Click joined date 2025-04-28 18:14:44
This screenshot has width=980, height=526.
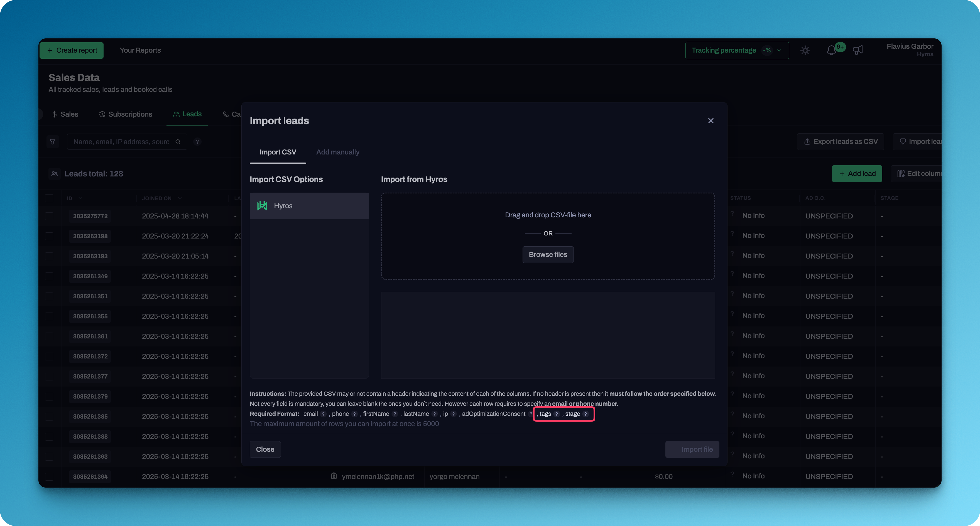[175, 216]
